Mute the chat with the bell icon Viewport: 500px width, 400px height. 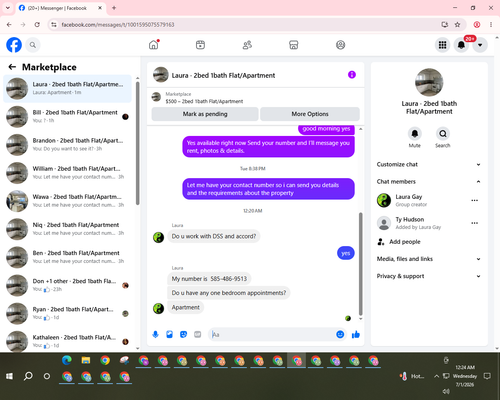(x=415, y=134)
